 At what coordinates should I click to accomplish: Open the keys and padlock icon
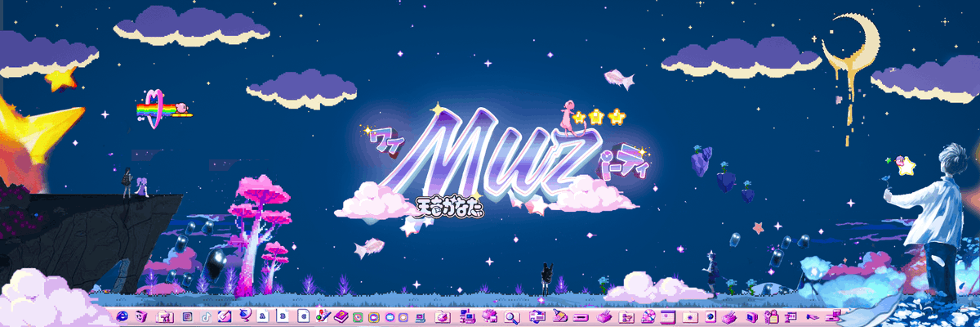(x=771, y=316)
